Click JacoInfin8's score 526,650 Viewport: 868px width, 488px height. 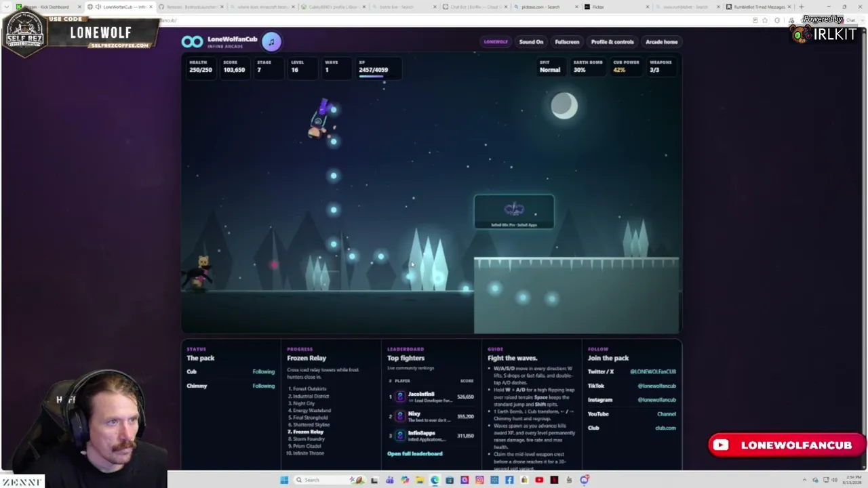465,396
